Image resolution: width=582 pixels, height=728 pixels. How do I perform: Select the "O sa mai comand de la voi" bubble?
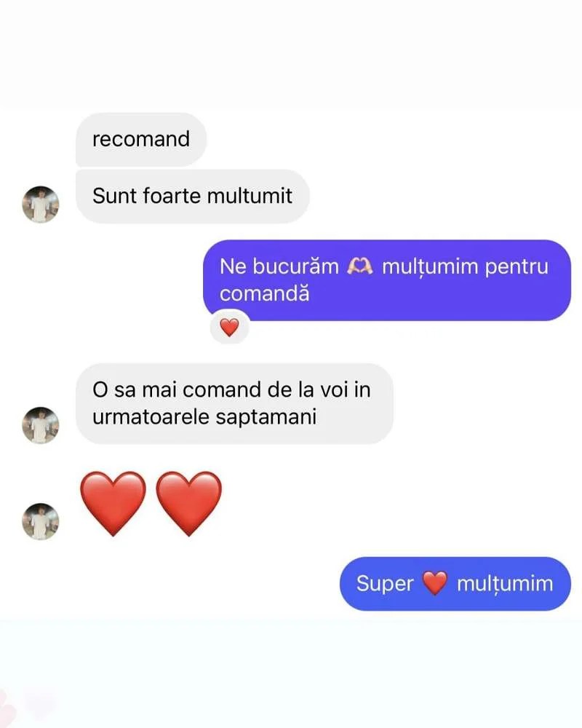click(x=234, y=403)
